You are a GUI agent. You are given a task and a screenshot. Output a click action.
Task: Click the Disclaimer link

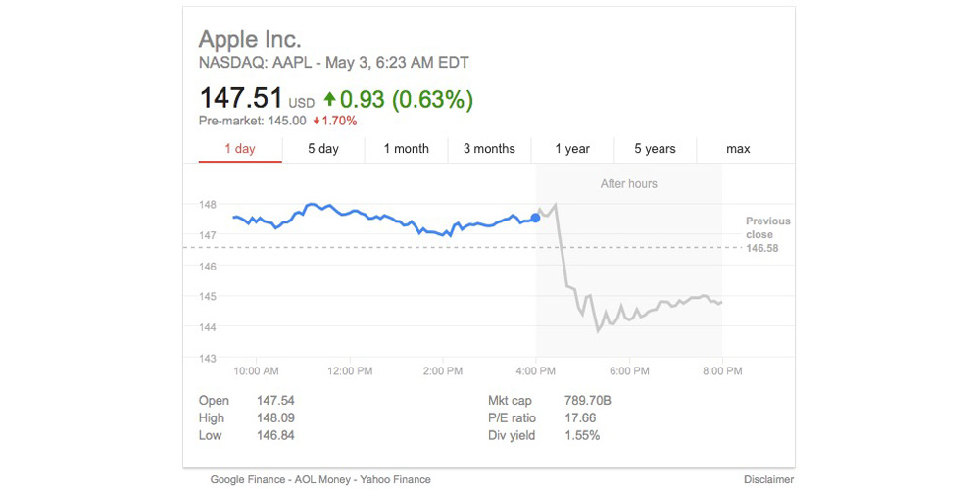click(x=768, y=480)
